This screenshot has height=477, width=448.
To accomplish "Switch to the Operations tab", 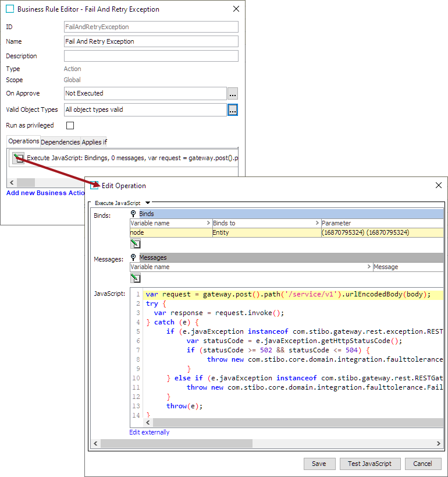I will pos(24,141).
